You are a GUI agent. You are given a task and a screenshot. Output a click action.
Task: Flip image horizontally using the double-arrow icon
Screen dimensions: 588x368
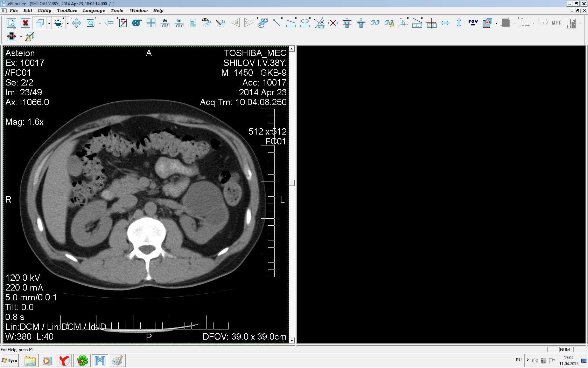(445, 23)
